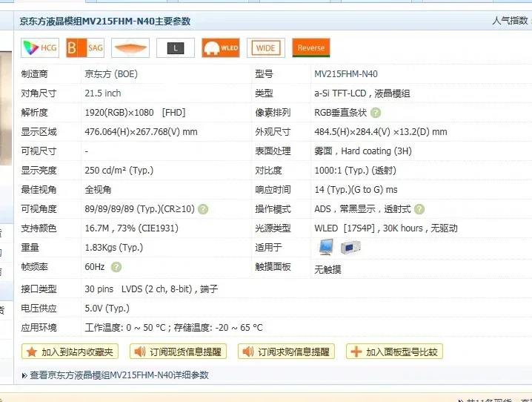The height and width of the screenshot is (402, 532).
Task: Select resolution value 1920(RGB)×1080 [FHD]
Action: (135, 113)
